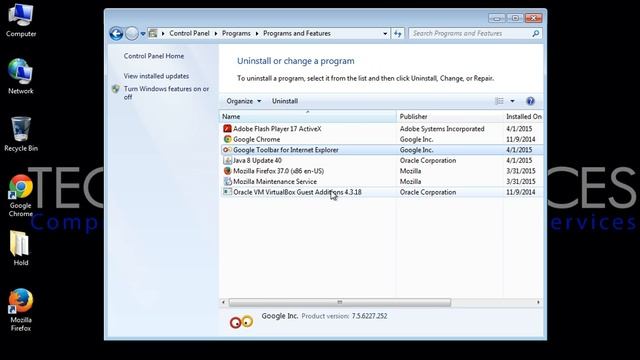
Task: Open the Hold folder on desktop
Action: 20,248
